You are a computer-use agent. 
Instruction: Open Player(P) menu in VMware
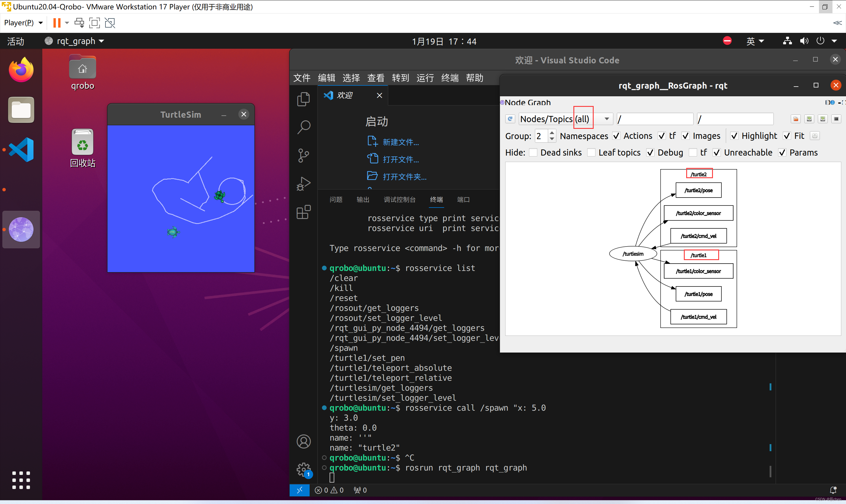click(x=23, y=23)
